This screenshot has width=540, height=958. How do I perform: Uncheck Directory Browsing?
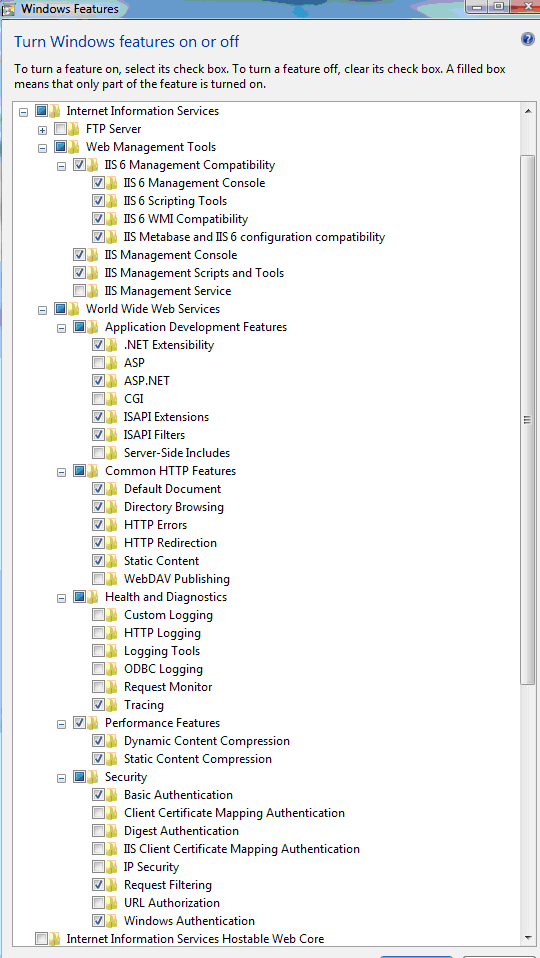click(98, 506)
